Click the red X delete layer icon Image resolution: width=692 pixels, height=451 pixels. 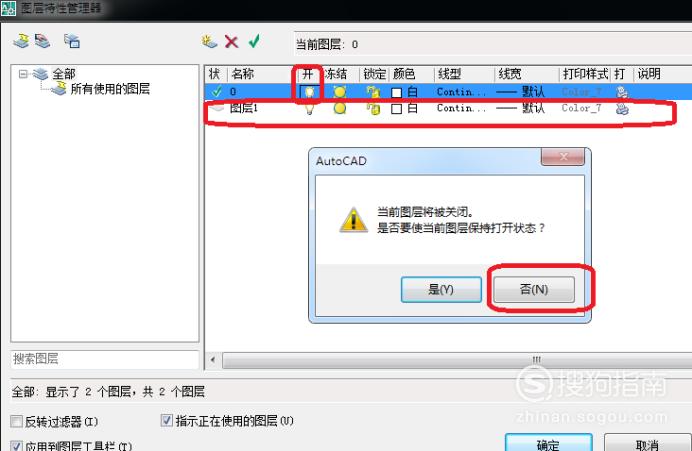[x=231, y=42]
